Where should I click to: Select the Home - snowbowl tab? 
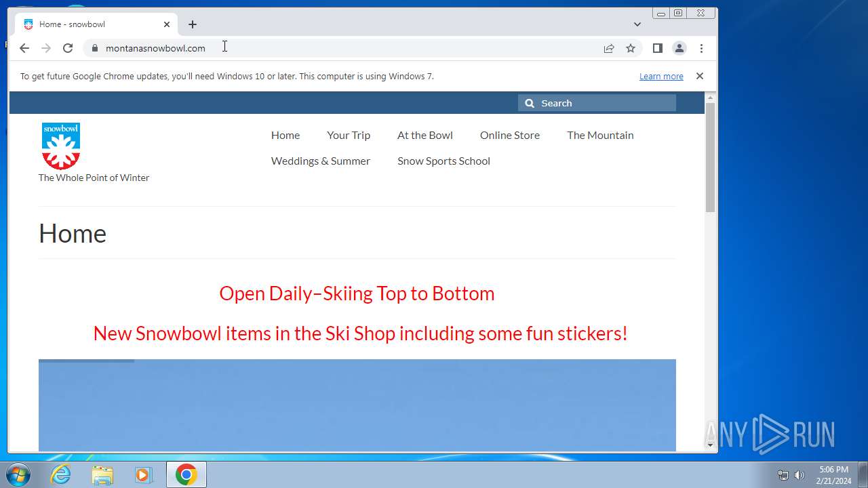pyautogui.click(x=95, y=24)
